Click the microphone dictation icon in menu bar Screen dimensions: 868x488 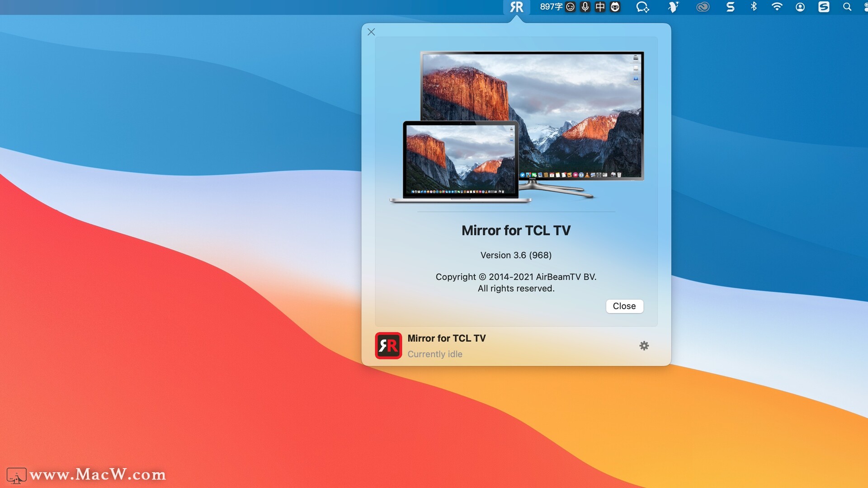pos(585,7)
